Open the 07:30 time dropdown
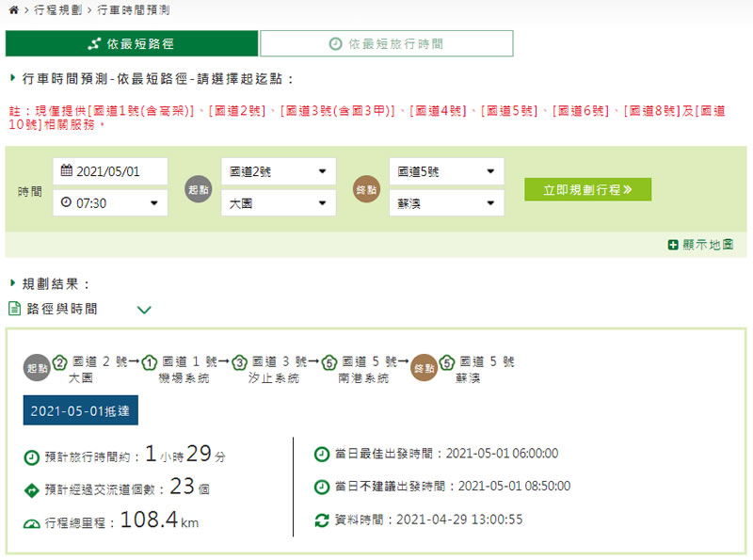753x560 pixels. 110,203
